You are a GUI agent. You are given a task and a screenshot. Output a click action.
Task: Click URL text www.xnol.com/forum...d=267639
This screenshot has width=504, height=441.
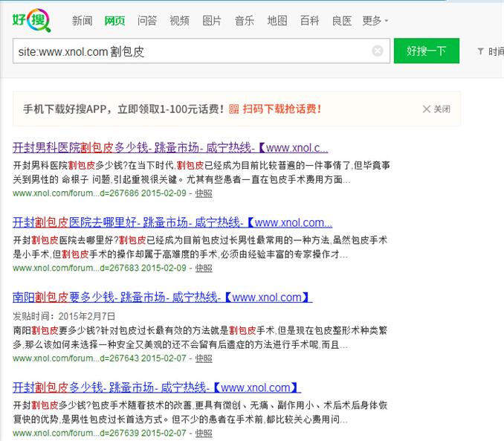76,433
